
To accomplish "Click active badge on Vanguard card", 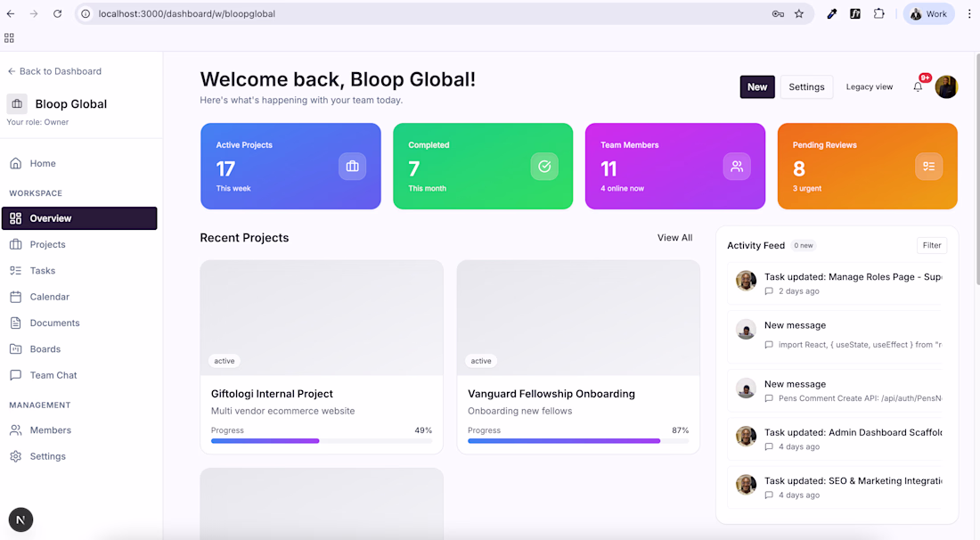I will click(481, 361).
